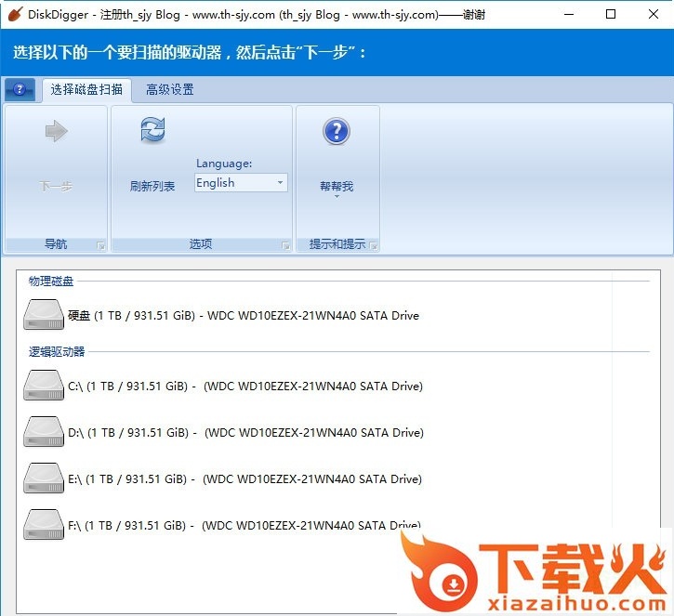Expand the 提示和提示 group launcher
This screenshot has width=674, height=616.
373,245
